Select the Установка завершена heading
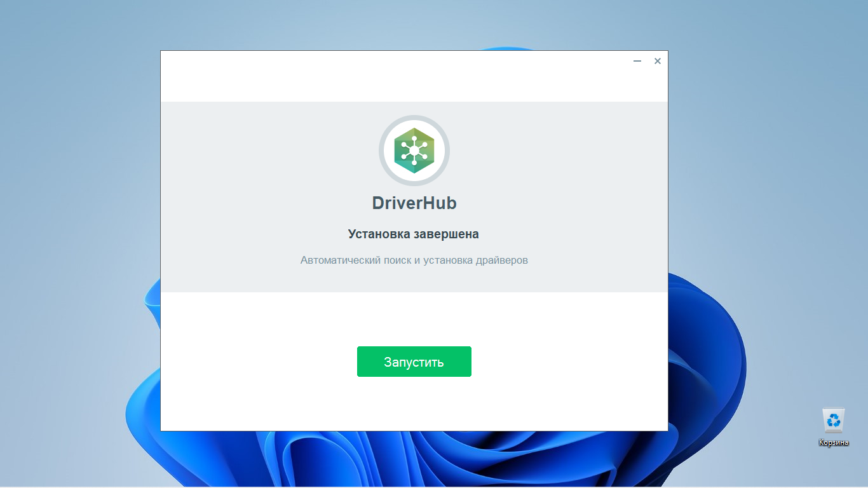Viewport: 868px width, 488px height. coord(414,234)
